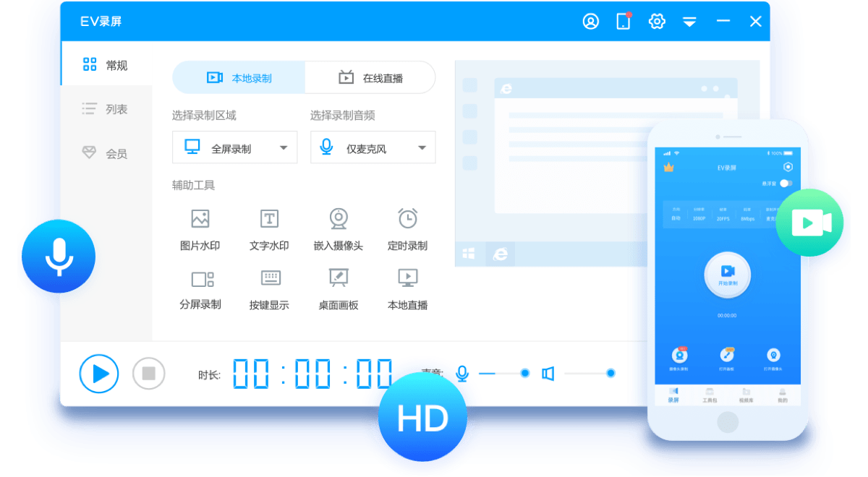Image resolution: width=868 pixels, height=477 pixels.
Task: Open the 桌面画板 desktop drawing board tool
Action: (339, 289)
